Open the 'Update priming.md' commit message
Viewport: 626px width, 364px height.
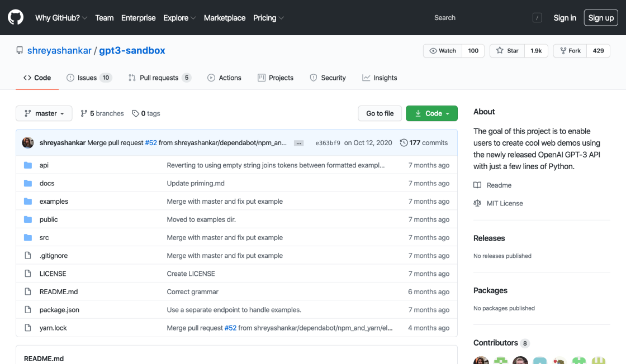[x=196, y=183]
